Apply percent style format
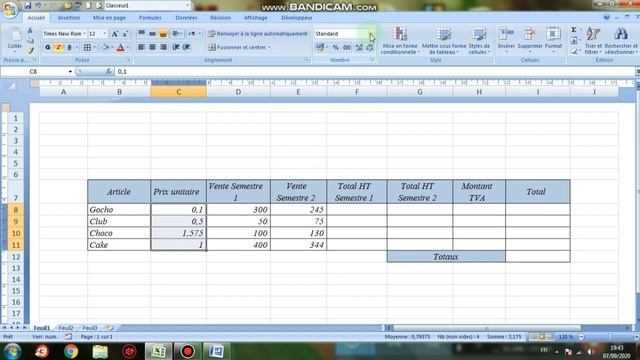This screenshot has height=360, width=640. (336, 48)
